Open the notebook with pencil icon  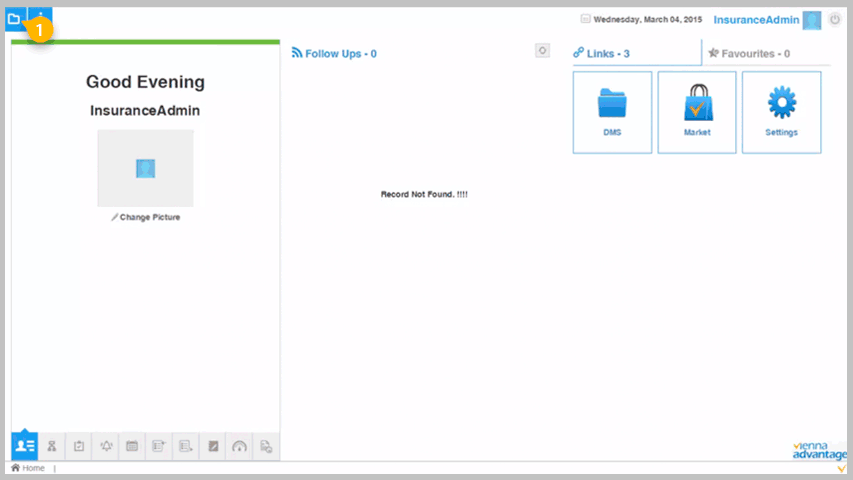pyautogui.click(x=213, y=446)
